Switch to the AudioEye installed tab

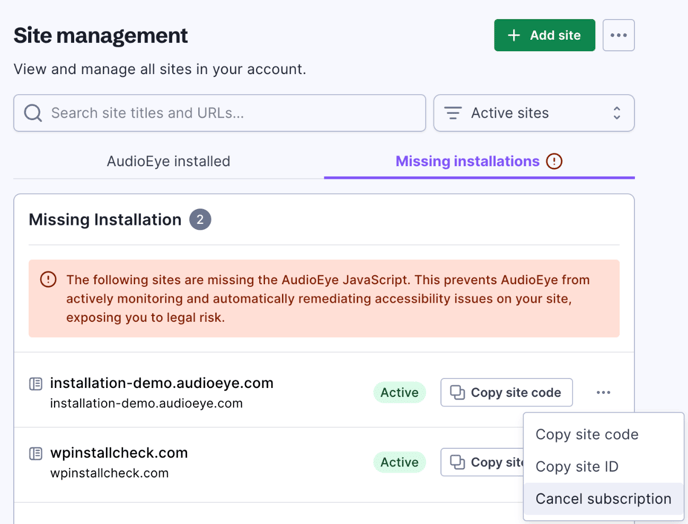point(168,161)
